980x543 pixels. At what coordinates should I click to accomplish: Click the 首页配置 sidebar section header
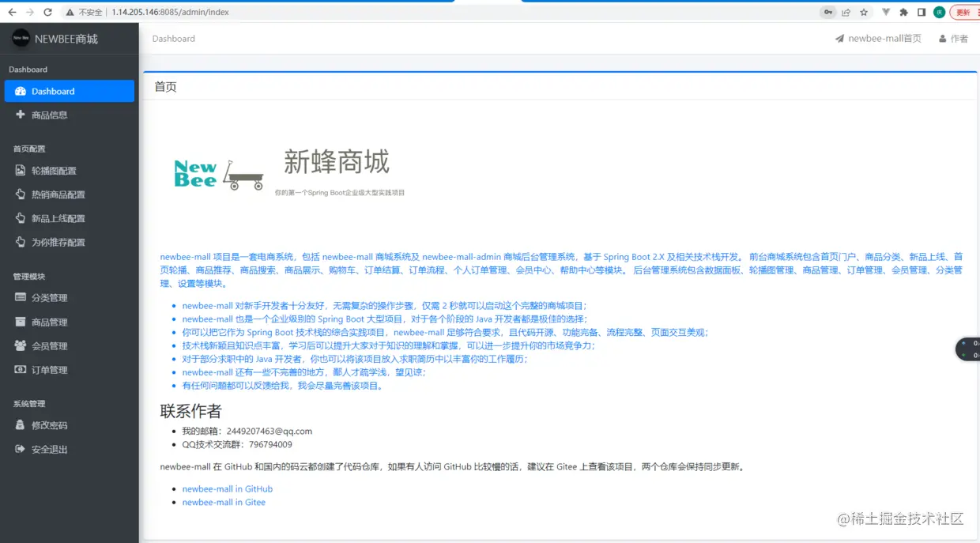(x=29, y=149)
